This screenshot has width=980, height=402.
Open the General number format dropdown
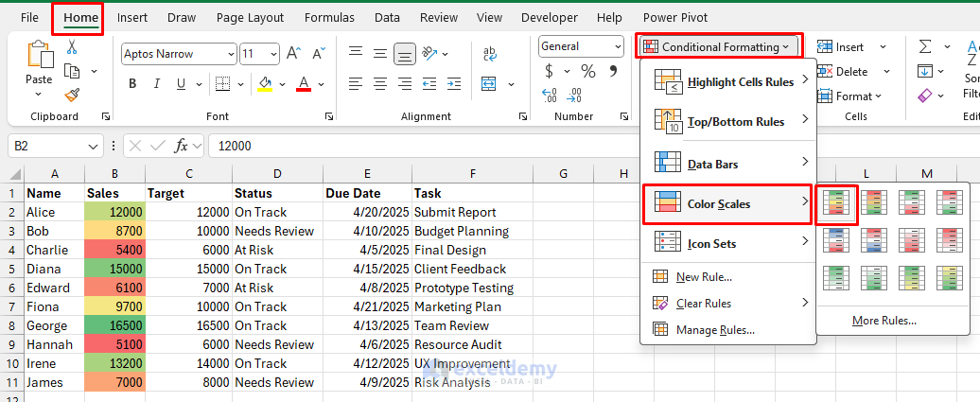(x=617, y=46)
